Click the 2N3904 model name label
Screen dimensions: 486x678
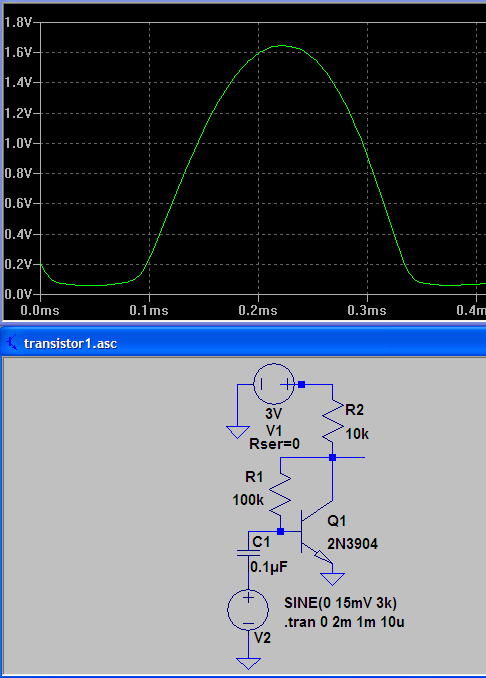(352, 544)
